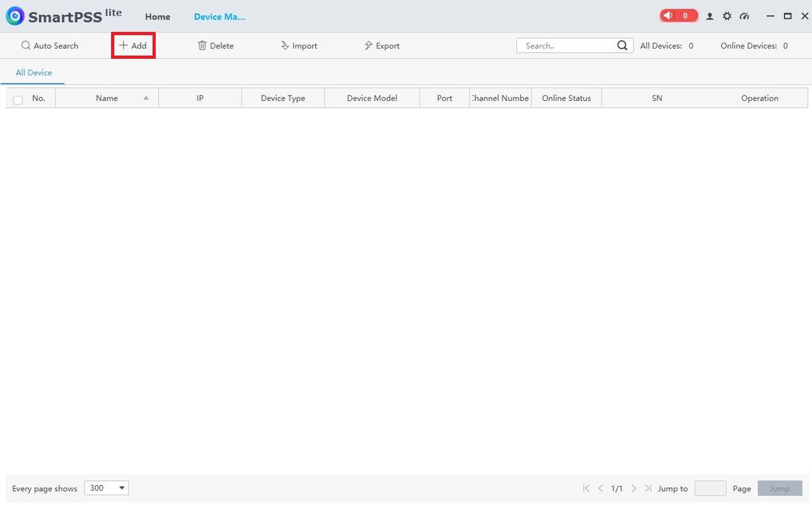Click the Device Model column header
Image resolution: width=812 pixels, height=508 pixels.
click(x=372, y=98)
